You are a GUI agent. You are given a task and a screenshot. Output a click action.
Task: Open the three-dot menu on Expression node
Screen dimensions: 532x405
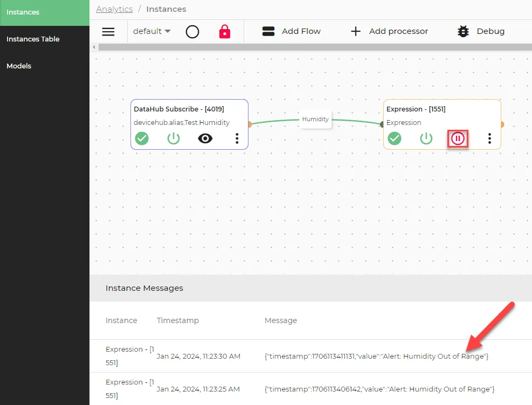tap(489, 138)
